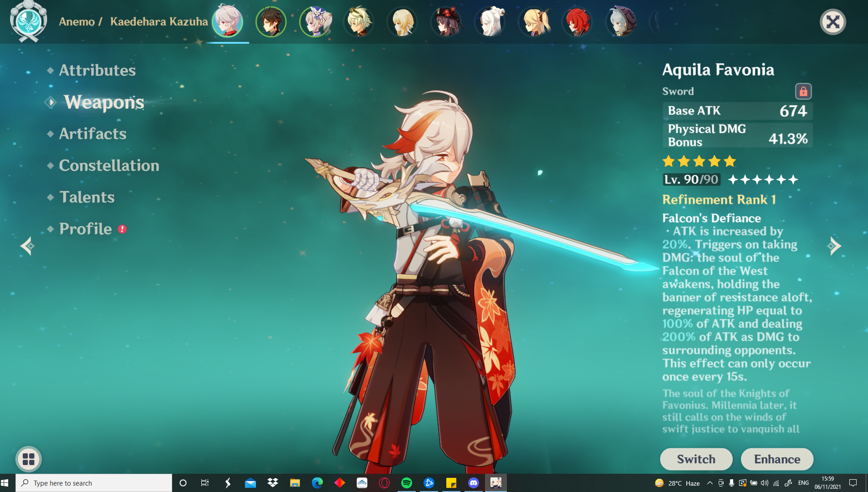868x492 pixels.
Task: Choose the blonde Traveler portrait
Action: tap(403, 21)
